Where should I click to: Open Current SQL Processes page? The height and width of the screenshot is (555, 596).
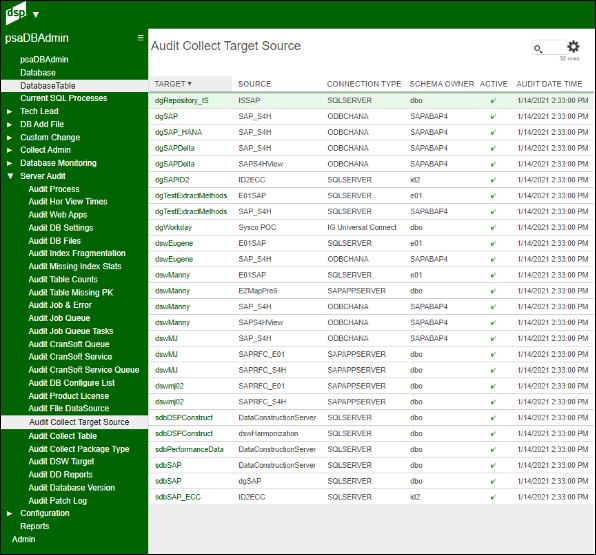[x=63, y=98]
